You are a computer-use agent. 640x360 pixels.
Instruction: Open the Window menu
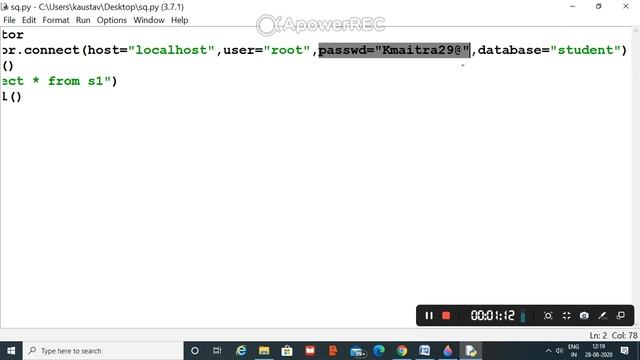tap(149, 20)
